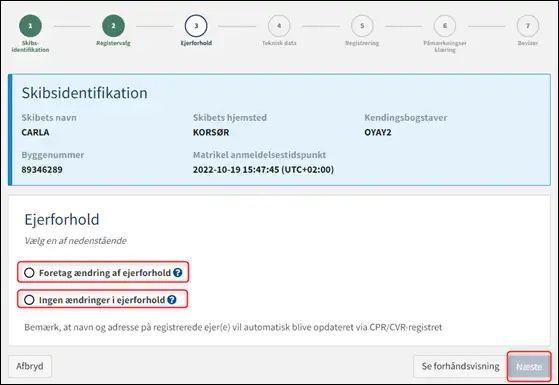This screenshot has width=559, height=385.
Task: Click call sign value OYAY2
Action: (378, 132)
